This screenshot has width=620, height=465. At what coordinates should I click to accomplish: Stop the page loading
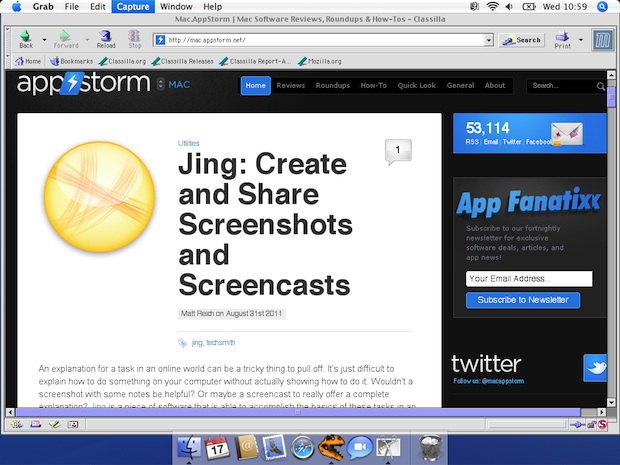(x=134, y=39)
